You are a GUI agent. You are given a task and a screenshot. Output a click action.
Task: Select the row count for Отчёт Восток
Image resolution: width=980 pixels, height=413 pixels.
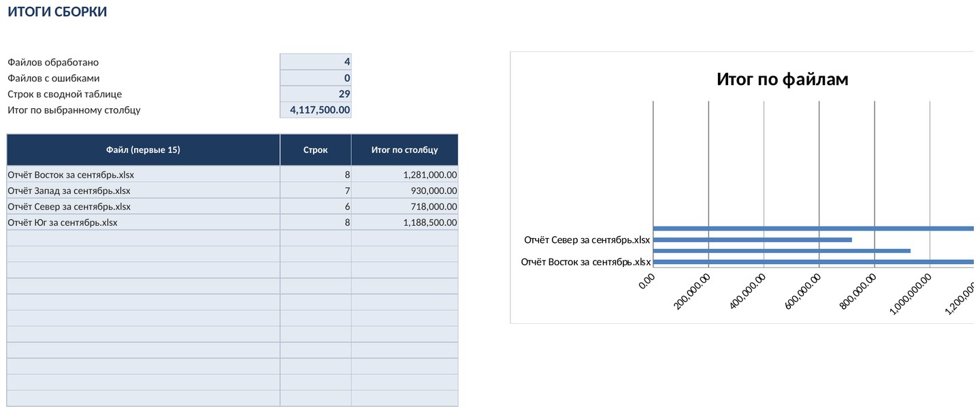pyautogui.click(x=316, y=175)
